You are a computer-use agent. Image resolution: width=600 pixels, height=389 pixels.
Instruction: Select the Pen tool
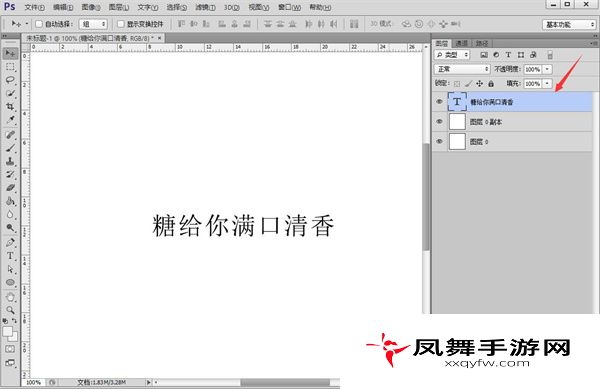tap(10, 242)
